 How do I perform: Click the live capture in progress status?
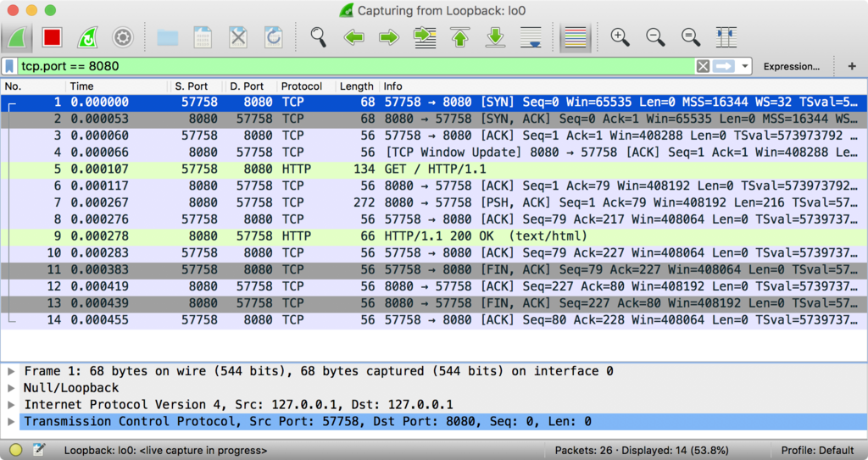point(165,451)
